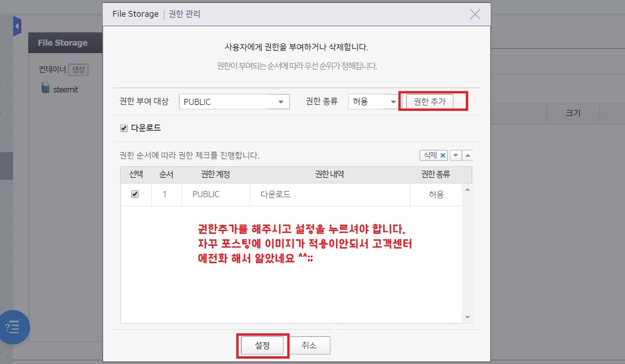This screenshot has height=364, width=625.
Task: Uncheck the PUBLIC row selection checkbox
Action: coord(135,194)
